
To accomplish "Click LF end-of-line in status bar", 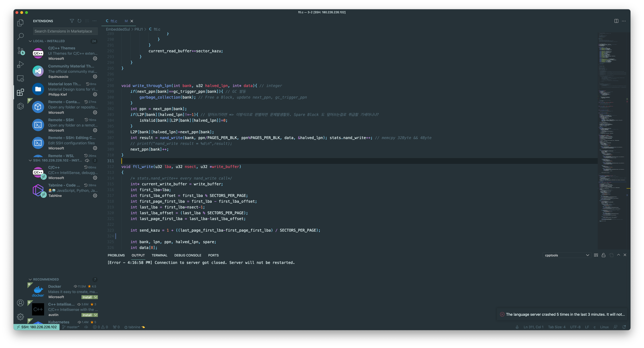I will 587,327.
